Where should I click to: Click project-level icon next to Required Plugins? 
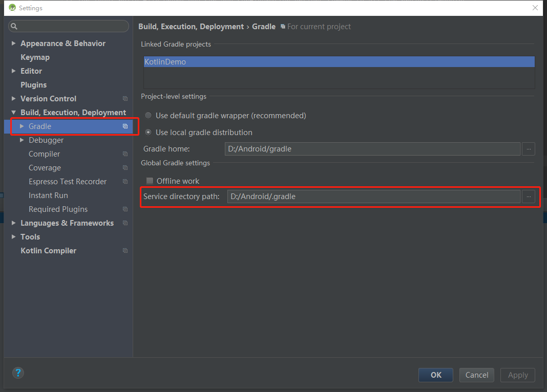(x=125, y=209)
